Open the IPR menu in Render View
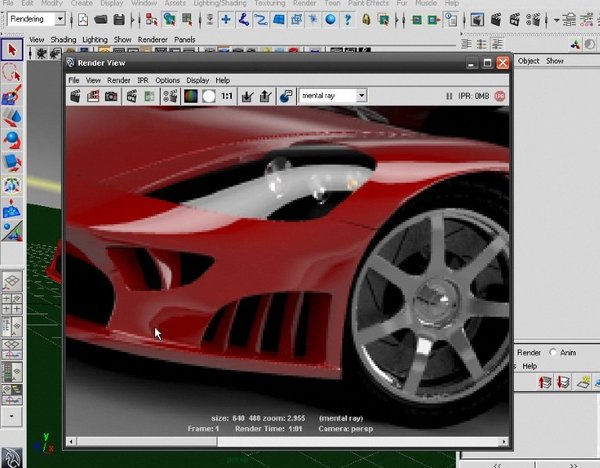 [142, 80]
